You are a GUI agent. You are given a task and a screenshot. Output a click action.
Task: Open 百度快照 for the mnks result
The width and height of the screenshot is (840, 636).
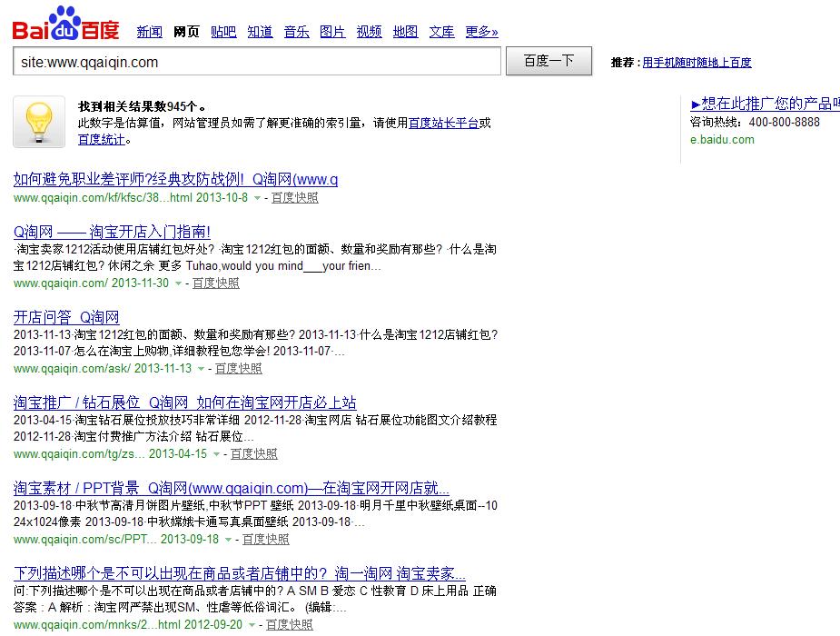coord(290,625)
